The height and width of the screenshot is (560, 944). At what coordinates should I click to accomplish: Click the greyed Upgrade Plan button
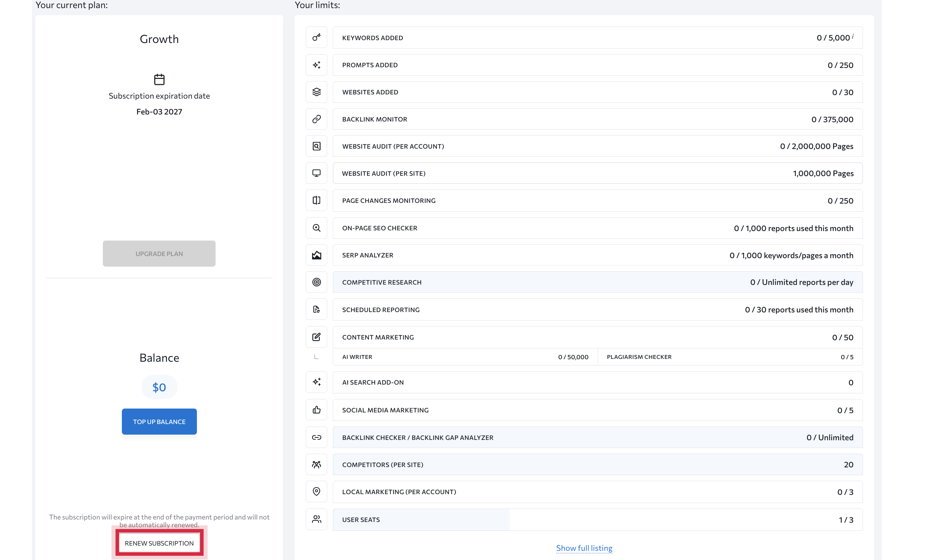(x=159, y=254)
